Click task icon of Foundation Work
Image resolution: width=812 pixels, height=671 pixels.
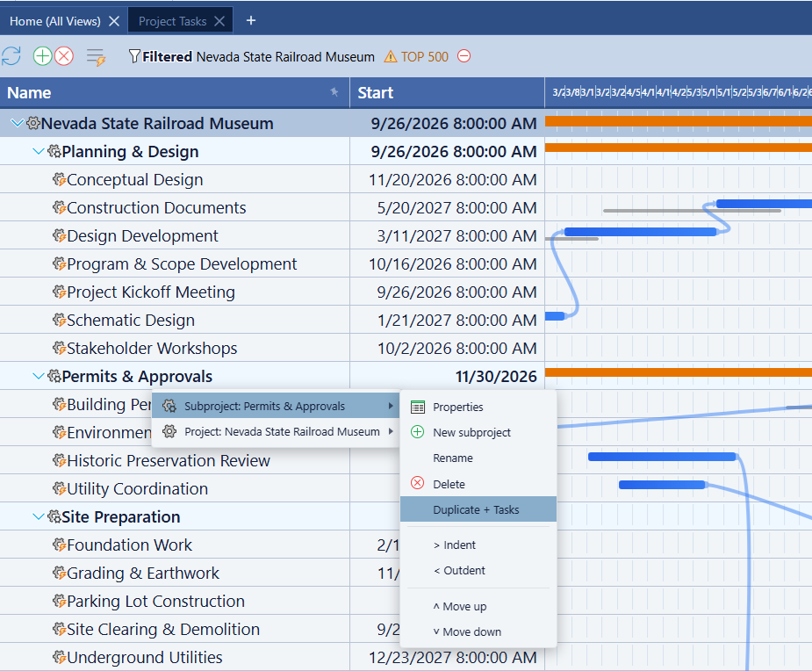pos(59,545)
